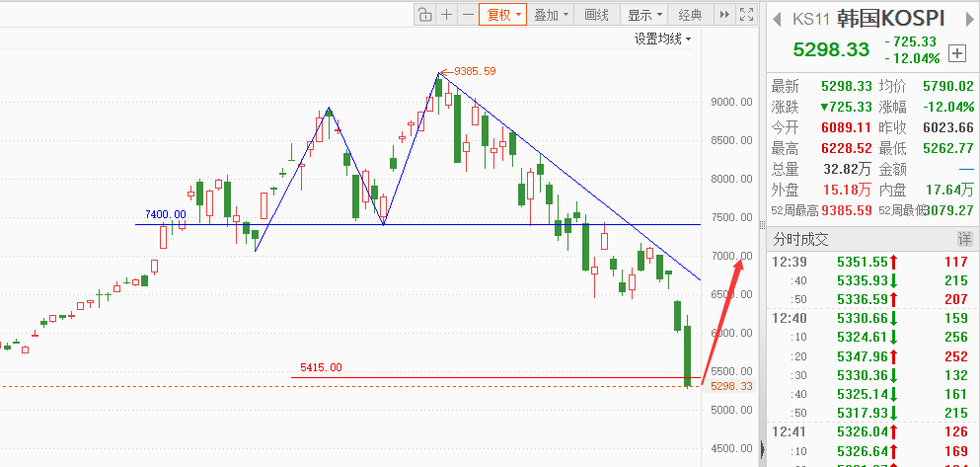This screenshot has width=980, height=467.
Task: Click the 昨收 6023.66 value
Action: [948, 127]
